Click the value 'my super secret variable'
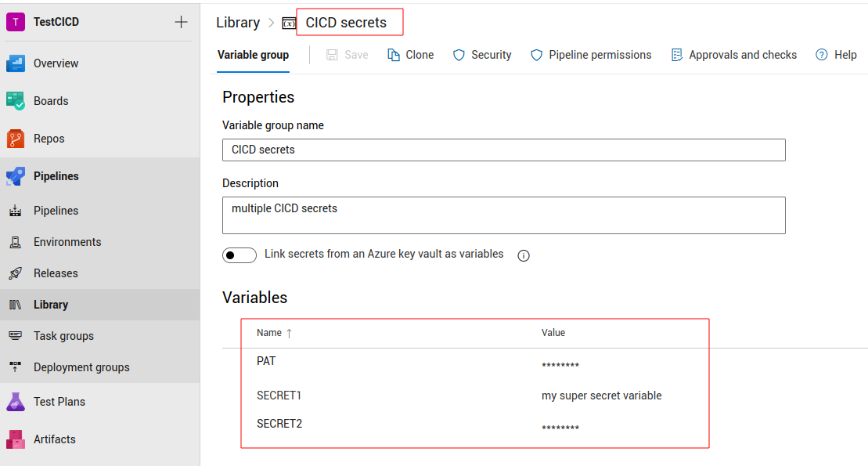 pyautogui.click(x=602, y=396)
